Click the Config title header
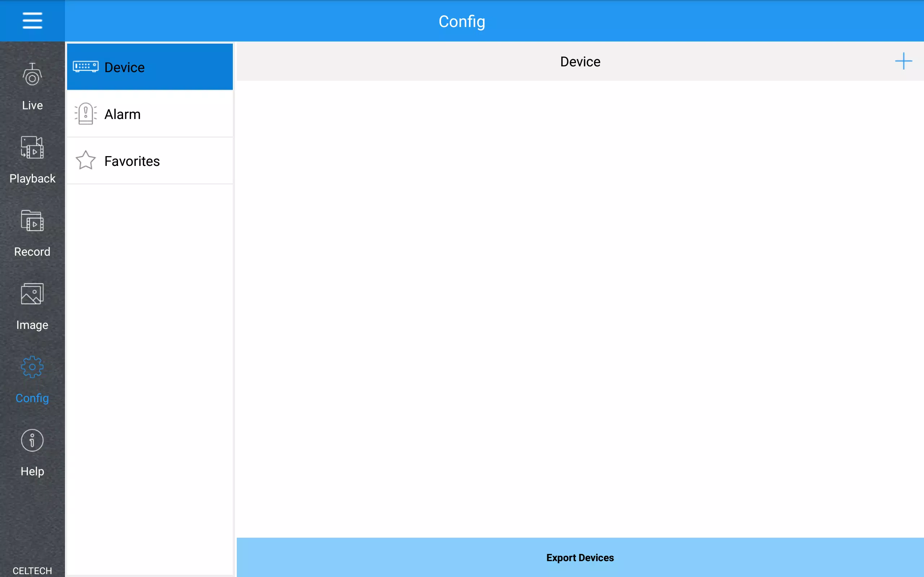 [462, 22]
